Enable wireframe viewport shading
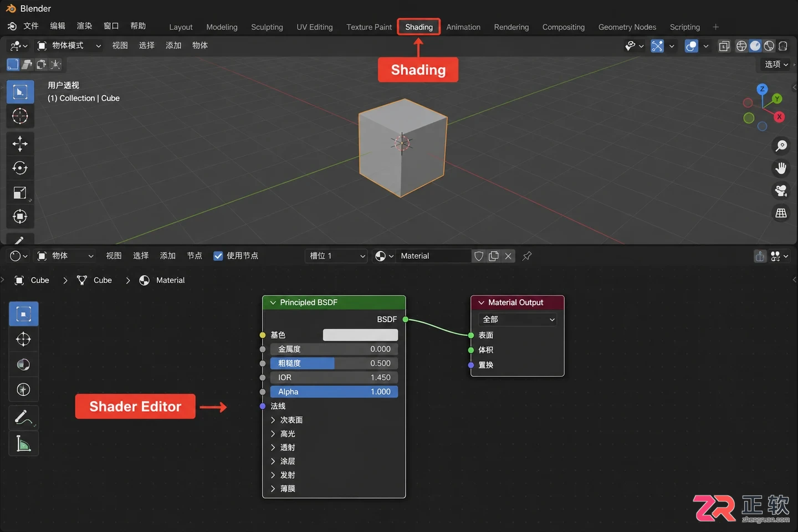 tap(741, 46)
